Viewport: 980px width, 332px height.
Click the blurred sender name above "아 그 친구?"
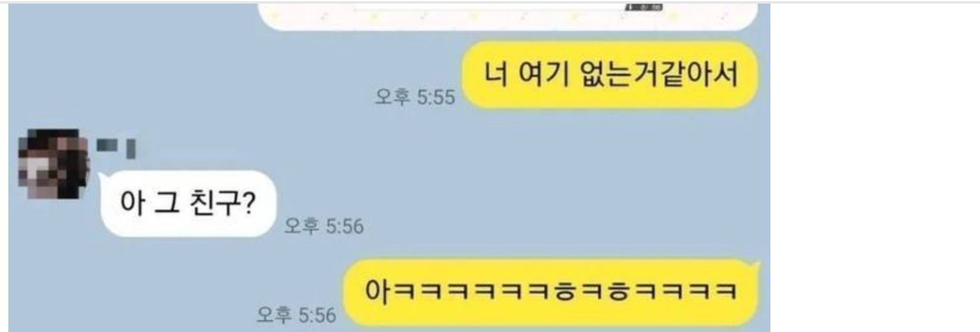click(x=116, y=148)
